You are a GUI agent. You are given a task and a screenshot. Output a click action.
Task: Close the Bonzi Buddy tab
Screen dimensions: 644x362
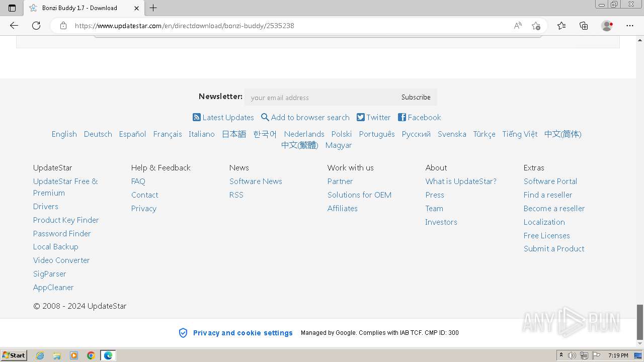(x=136, y=8)
